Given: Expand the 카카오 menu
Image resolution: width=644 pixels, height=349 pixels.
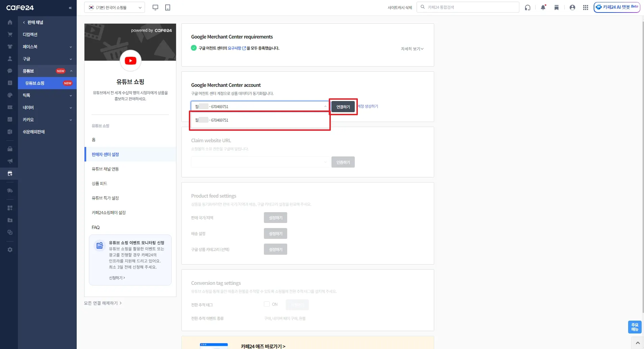Looking at the screenshot, I should tap(47, 120).
